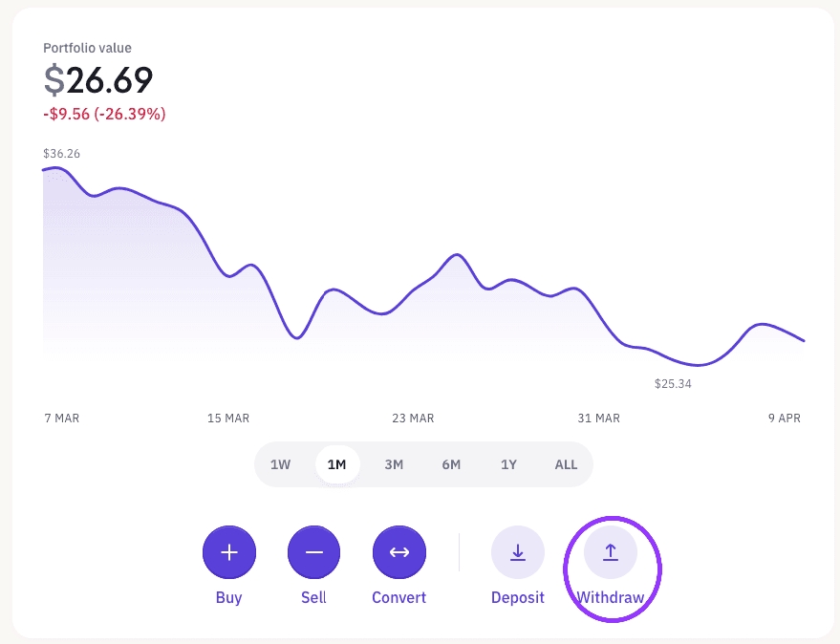Image resolution: width=840 pixels, height=644 pixels.
Task: Click the 31 MAR date label
Action: (598, 419)
